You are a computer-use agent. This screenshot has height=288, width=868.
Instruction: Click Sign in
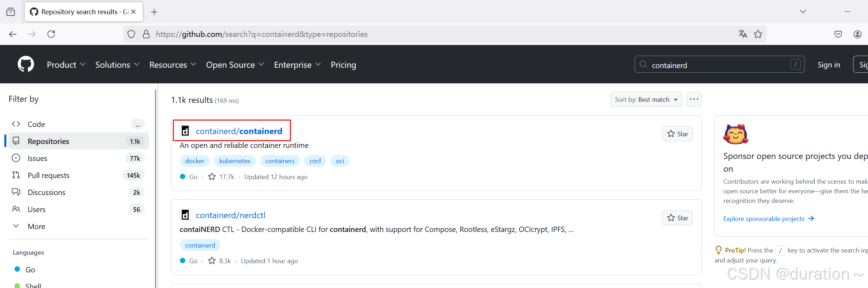(x=829, y=65)
